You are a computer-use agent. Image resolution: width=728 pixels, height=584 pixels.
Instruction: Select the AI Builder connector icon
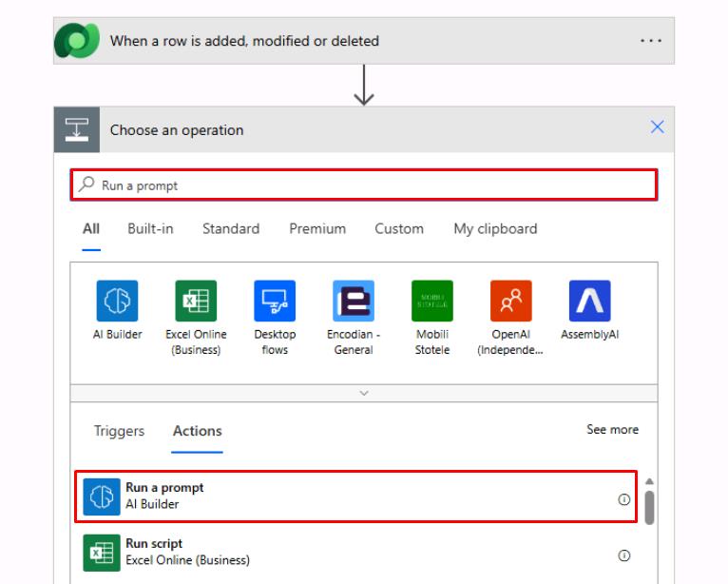click(x=117, y=301)
